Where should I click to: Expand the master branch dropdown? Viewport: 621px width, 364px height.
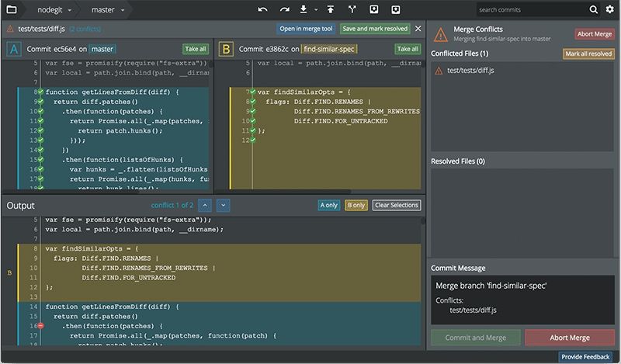coord(108,10)
